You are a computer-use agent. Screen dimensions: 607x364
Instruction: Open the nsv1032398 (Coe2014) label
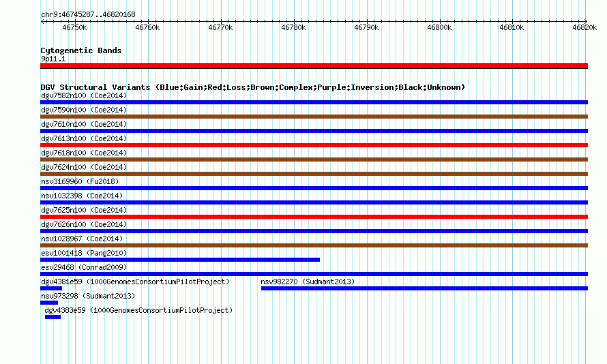[82, 196]
